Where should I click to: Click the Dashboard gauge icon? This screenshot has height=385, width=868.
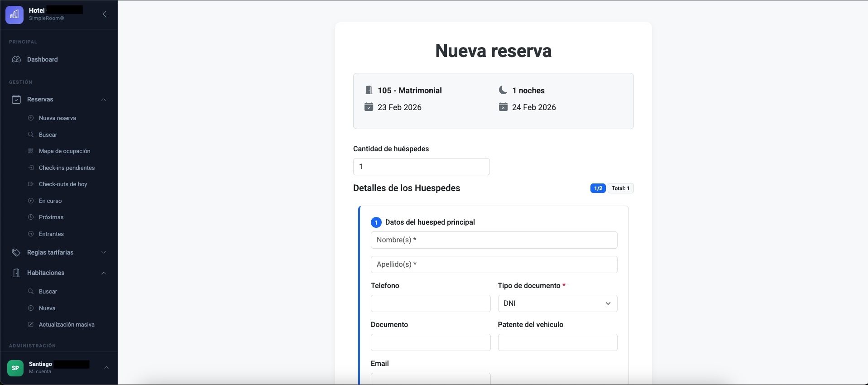(x=16, y=59)
